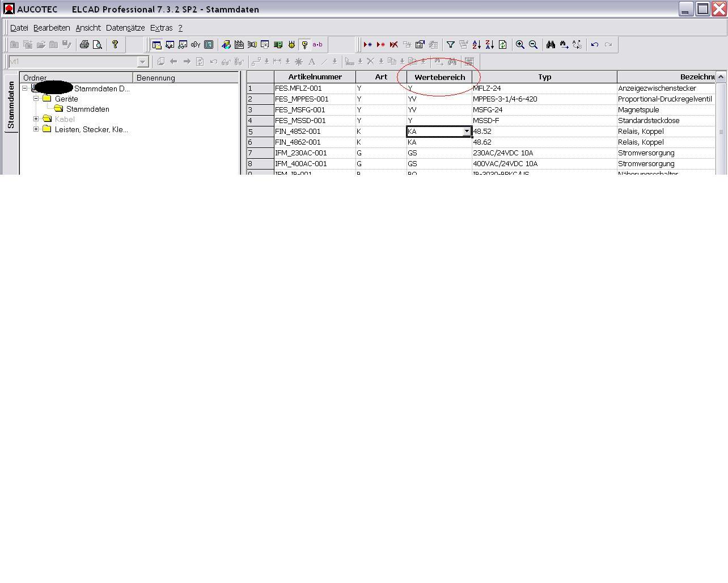Click the explorer window view toolbar icon
The width and height of the screenshot is (728, 583).
(x=156, y=44)
